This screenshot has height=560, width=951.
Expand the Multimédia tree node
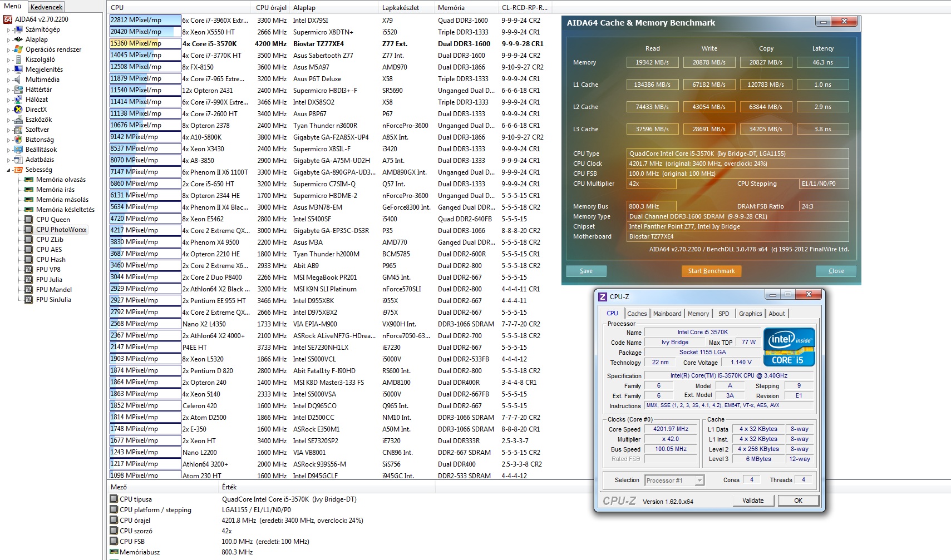pos(8,80)
